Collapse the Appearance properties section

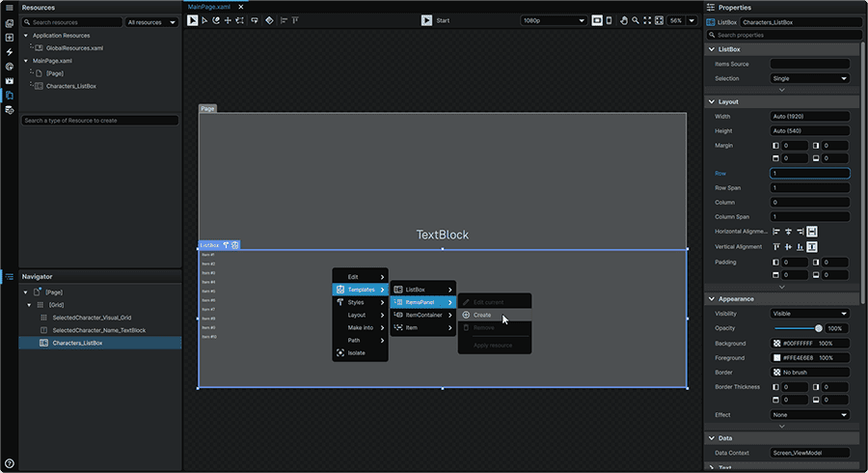[x=712, y=299]
